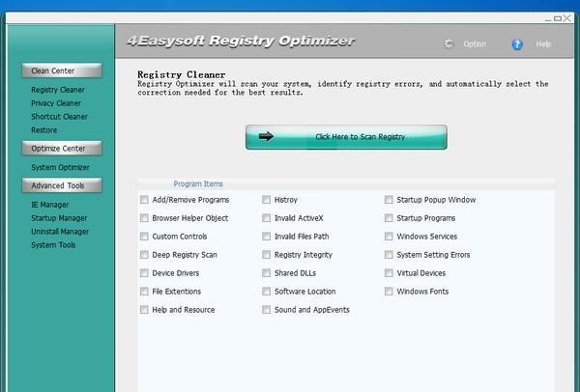Open Startup Manager in the sidebar
Viewport: 580px width, 392px height.
[x=59, y=218]
